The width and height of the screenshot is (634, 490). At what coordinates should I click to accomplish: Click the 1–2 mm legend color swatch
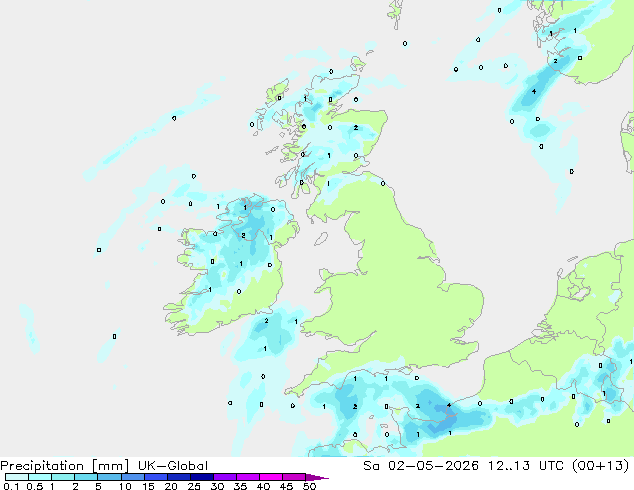pyautogui.click(x=63, y=477)
